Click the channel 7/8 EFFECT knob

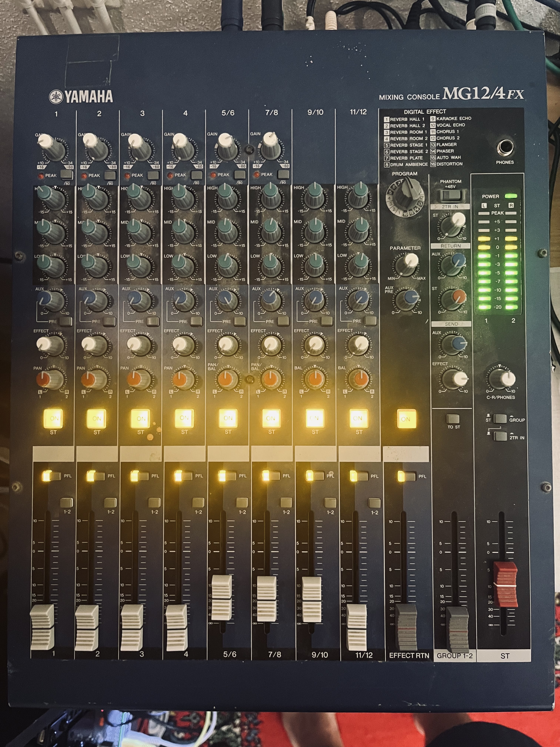click(x=271, y=344)
